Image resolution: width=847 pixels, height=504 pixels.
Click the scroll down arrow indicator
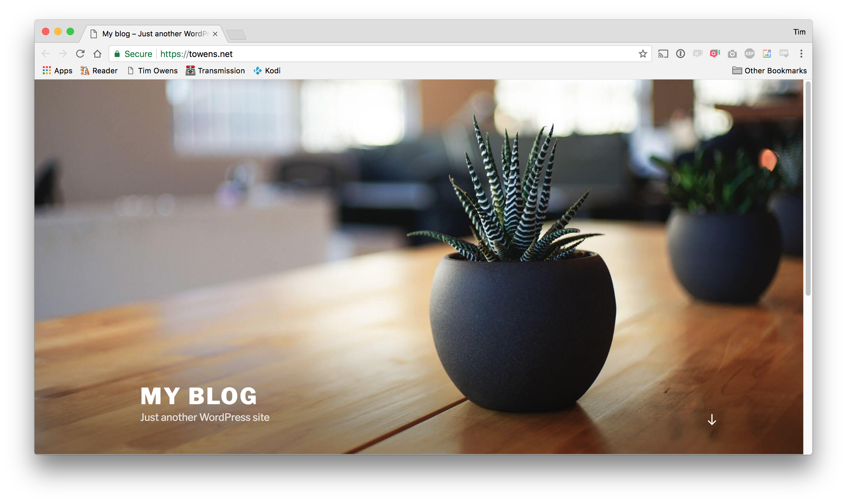tap(711, 420)
